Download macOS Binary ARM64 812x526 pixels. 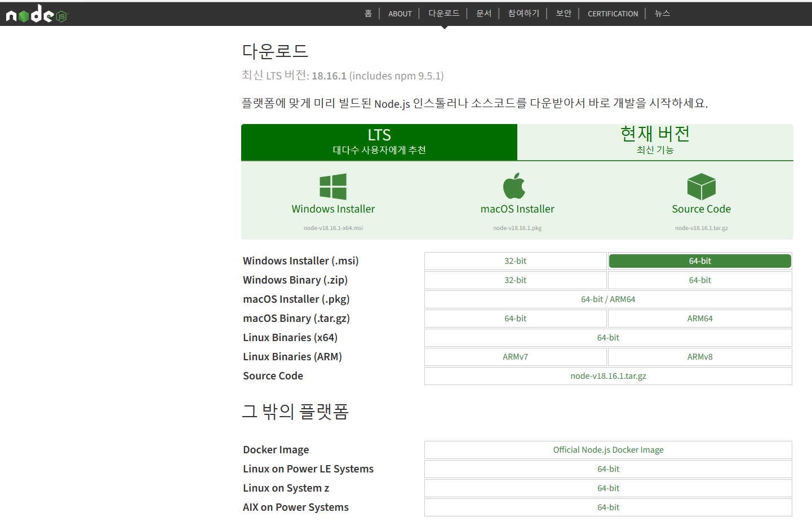(x=700, y=319)
